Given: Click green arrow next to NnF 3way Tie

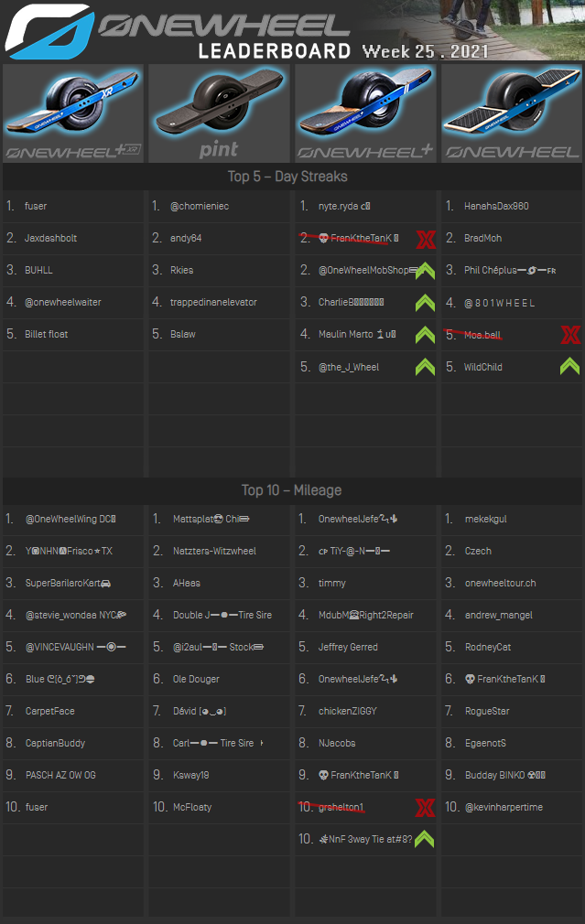Looking at the screenshot, I should (424, 838).
